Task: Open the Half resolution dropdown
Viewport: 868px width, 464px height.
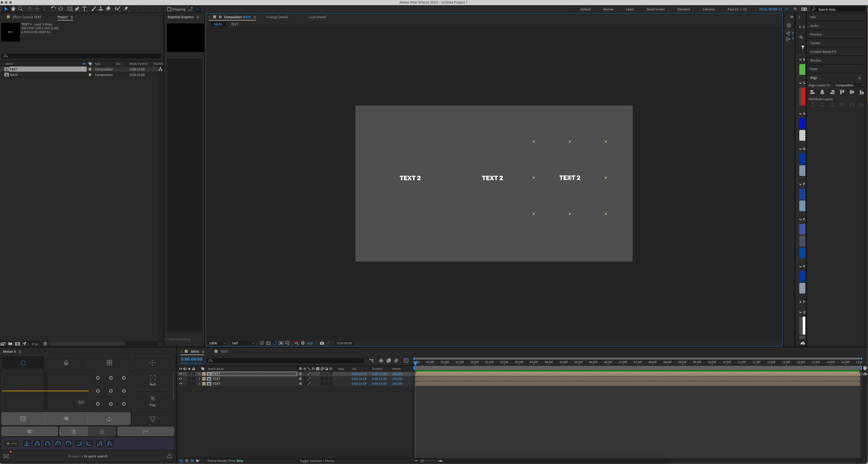Action: [243, 343]
